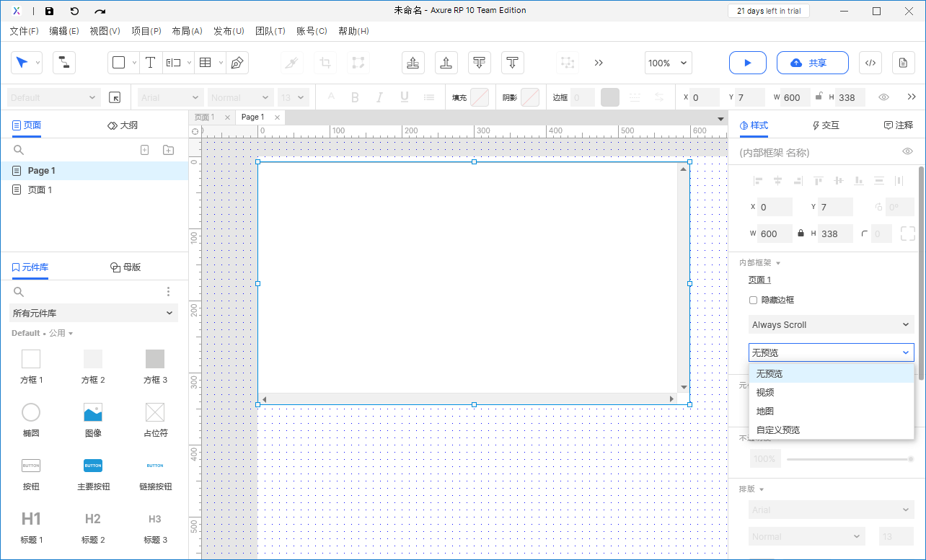Bring widget to front
926x560 pixels.
click(413, 63)
